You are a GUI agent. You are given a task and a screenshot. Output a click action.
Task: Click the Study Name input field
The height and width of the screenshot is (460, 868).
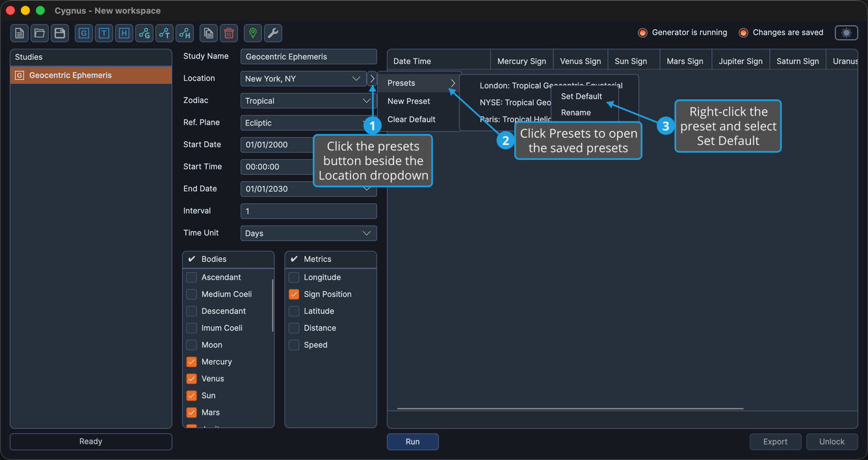click(308, 57)
